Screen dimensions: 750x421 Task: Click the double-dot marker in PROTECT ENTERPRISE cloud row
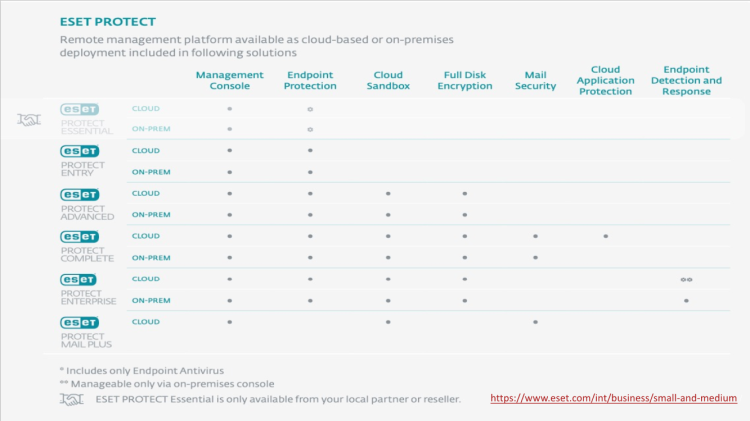(686, 280)
